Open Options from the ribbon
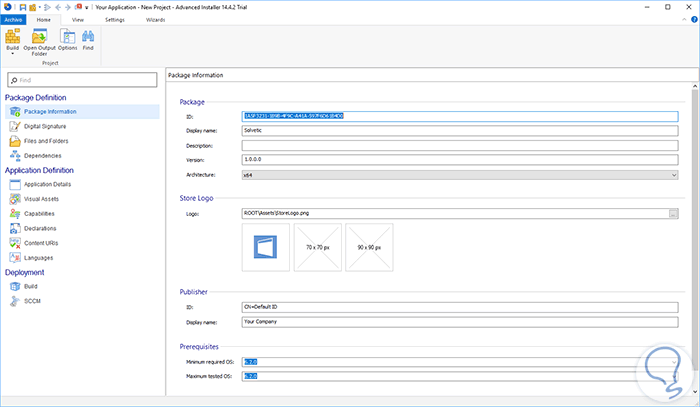The image size is (700, 407). click(x=67, y=40)
